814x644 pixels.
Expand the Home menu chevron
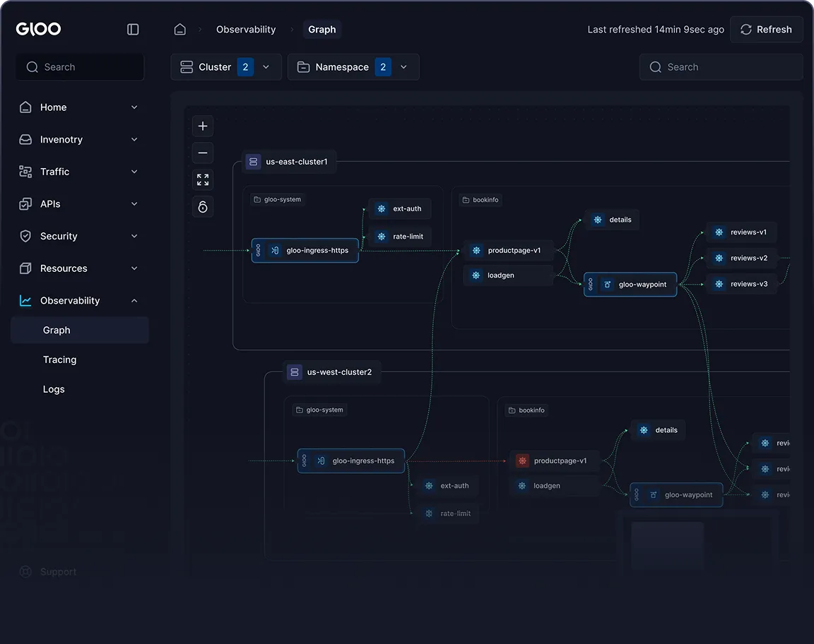point(134,107)
